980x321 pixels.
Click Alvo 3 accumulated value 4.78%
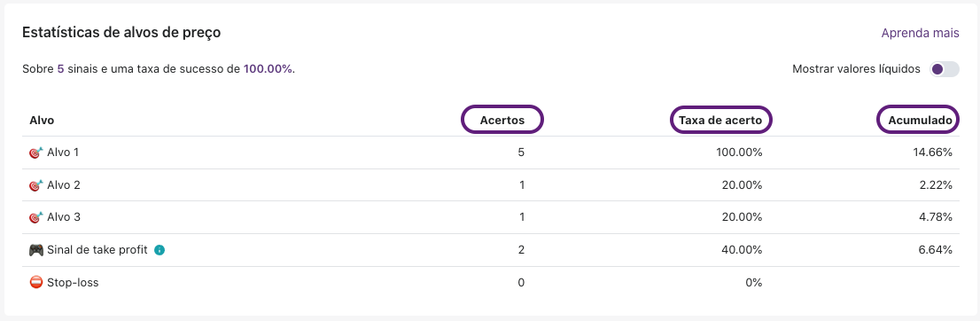935,217
